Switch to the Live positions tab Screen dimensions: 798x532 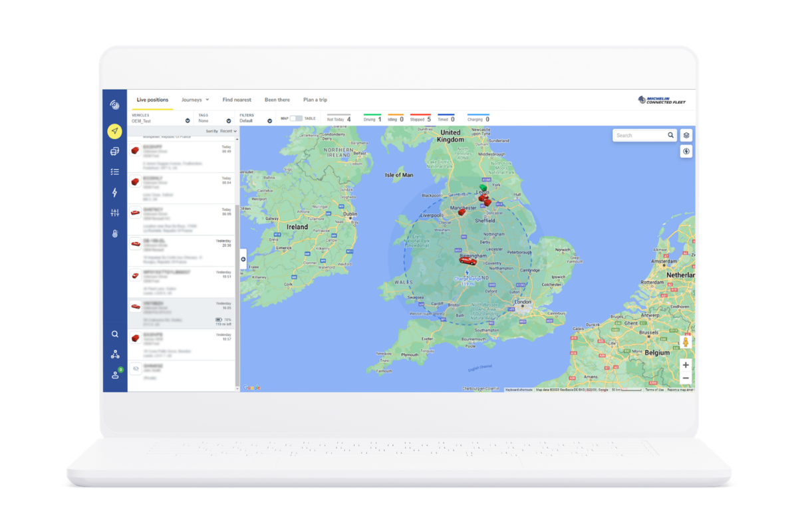(x=152, y=100)
